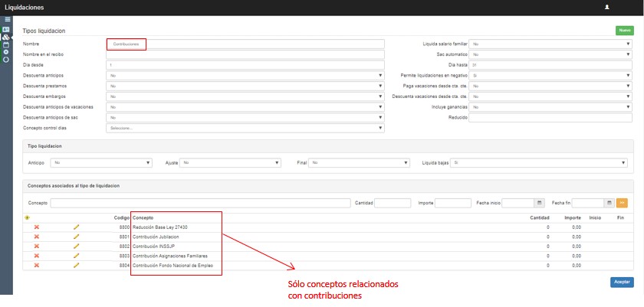Viewport: 644px width, 307px height.
Task: Click the gear settings icon in sidebar
Action: pyautogui.click(x=6, y=52)
